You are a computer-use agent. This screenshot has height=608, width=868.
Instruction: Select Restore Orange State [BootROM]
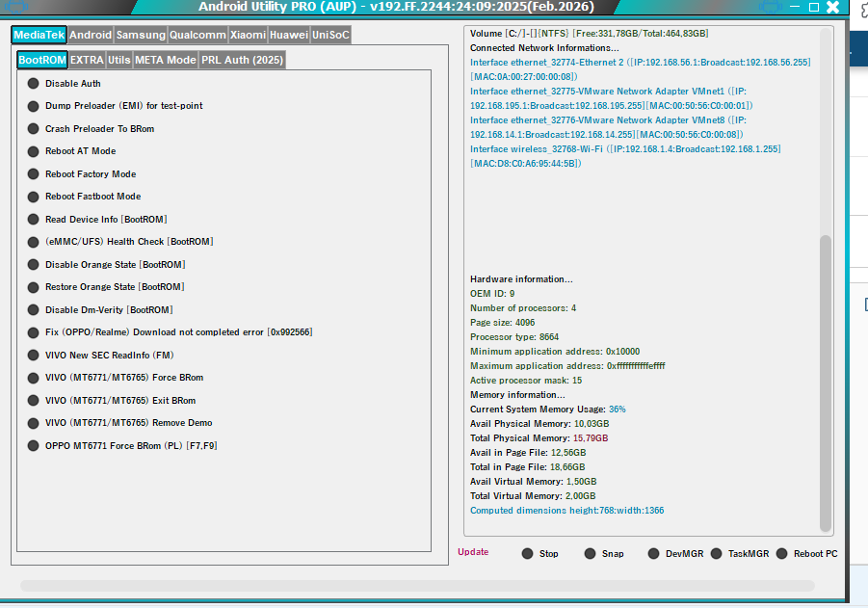tap(106, 287)
